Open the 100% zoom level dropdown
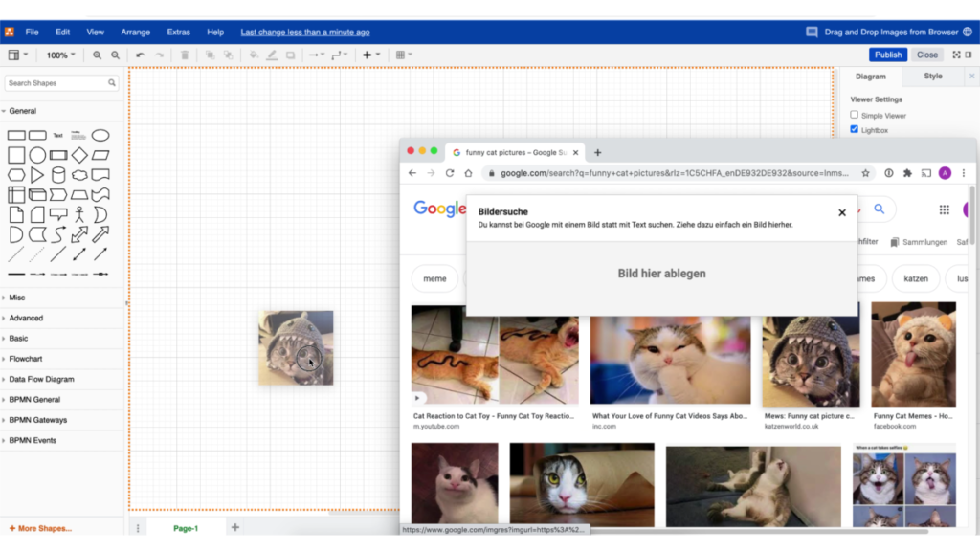This screenshot has height=551, width=980. tap(61, 55)
